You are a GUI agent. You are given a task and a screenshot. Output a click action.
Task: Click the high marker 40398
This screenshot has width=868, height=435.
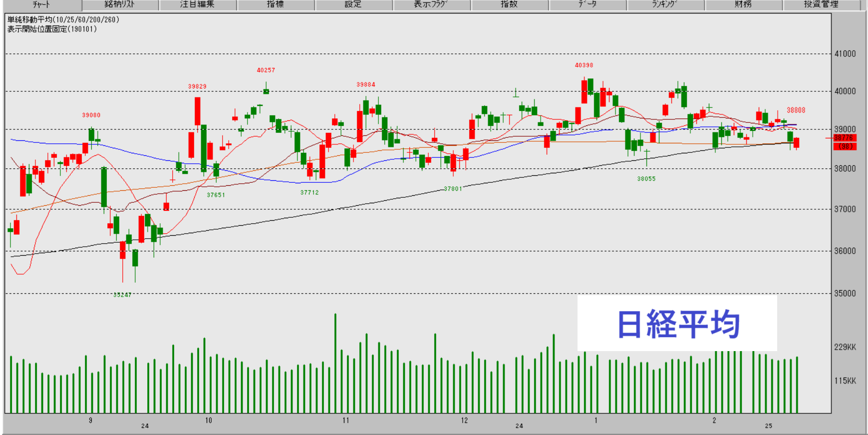(x=584, y=65)
